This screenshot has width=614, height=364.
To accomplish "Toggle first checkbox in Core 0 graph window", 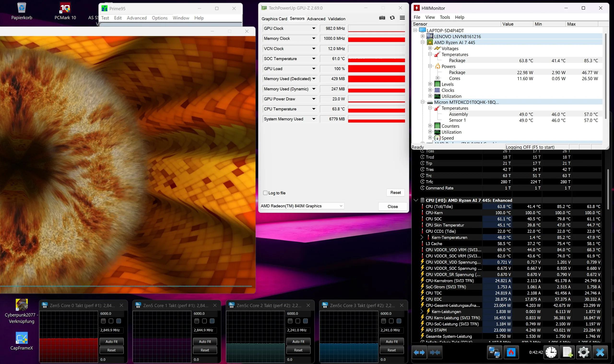I will pyautogui.click(x=103, y=321).
